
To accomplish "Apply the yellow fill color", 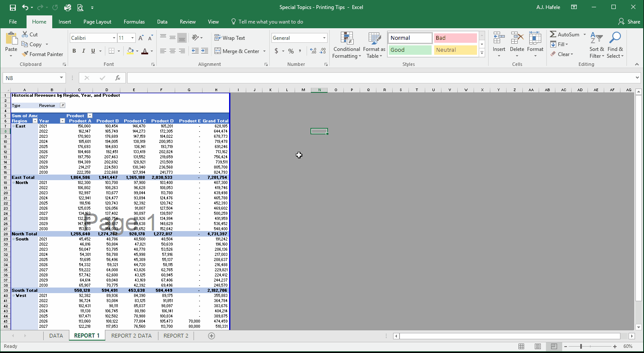I will tap(130, 51).
